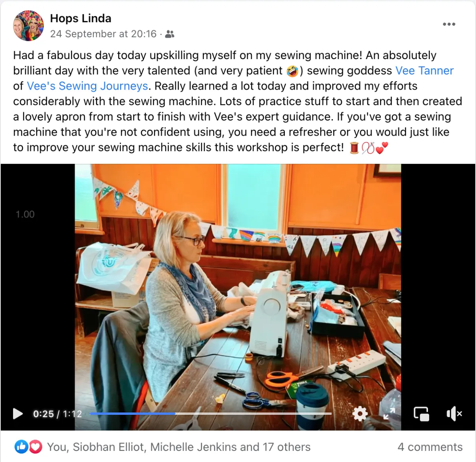
Task: Open the post timestamp 24 September at 20:16
Action: point(103,34)
